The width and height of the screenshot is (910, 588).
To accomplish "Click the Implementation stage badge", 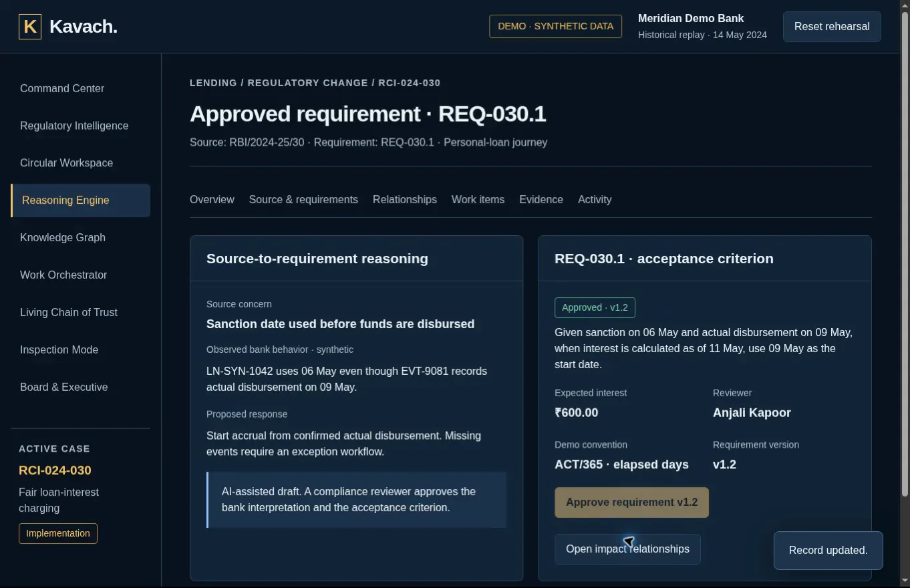I will pyautogui.click(x=58, y=533).
